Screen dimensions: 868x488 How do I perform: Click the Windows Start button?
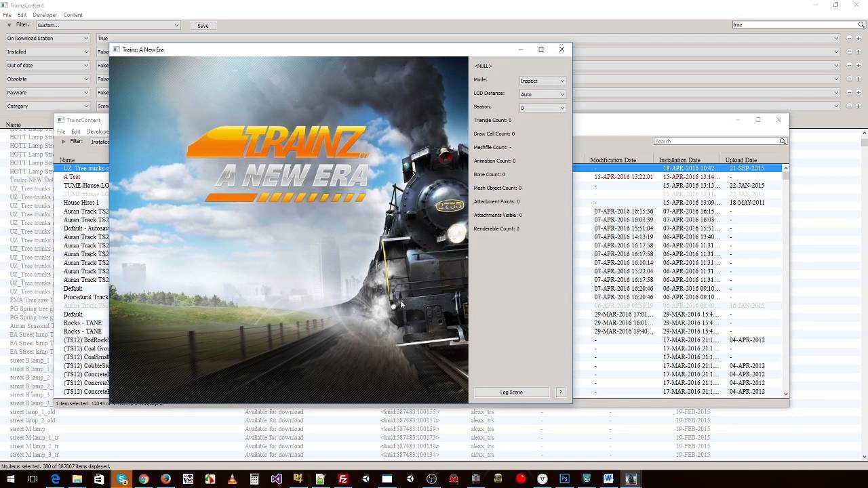11,479
